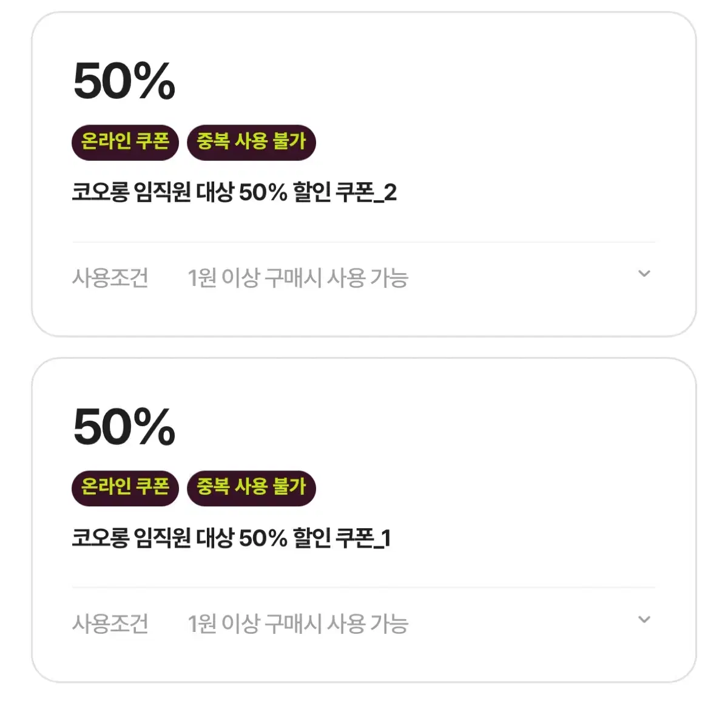Viewport: 728px width, 703px height.
Task: Tap the 온라인 쿠폰 badge on 쿠폰_2
Action: 125,143
